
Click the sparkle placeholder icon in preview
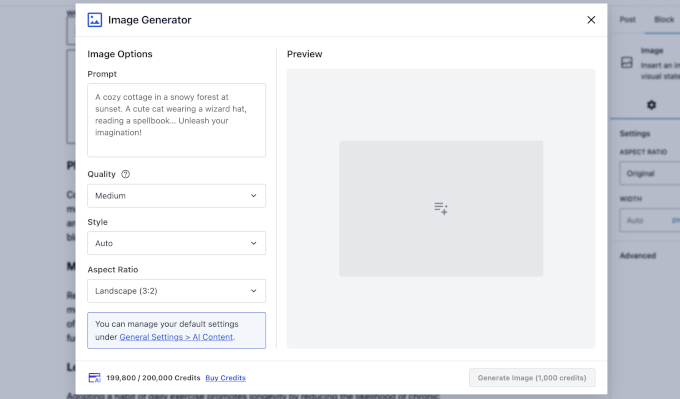tap(441, 209)
